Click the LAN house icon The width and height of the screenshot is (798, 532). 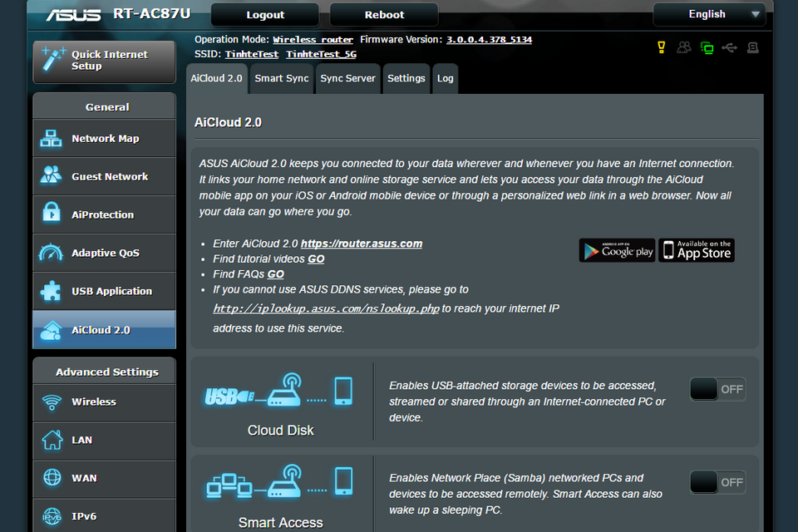pyautogui.click(x=52, y=440)
